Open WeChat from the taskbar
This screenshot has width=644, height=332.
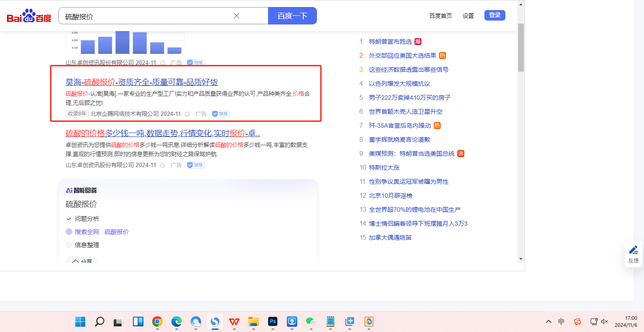pos(310,322)
